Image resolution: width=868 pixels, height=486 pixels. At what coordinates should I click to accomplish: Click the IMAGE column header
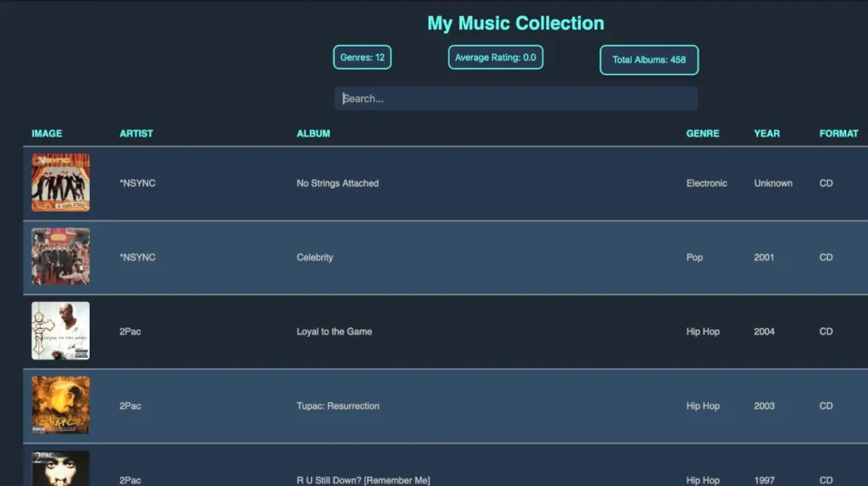click(x=47, y=133)
